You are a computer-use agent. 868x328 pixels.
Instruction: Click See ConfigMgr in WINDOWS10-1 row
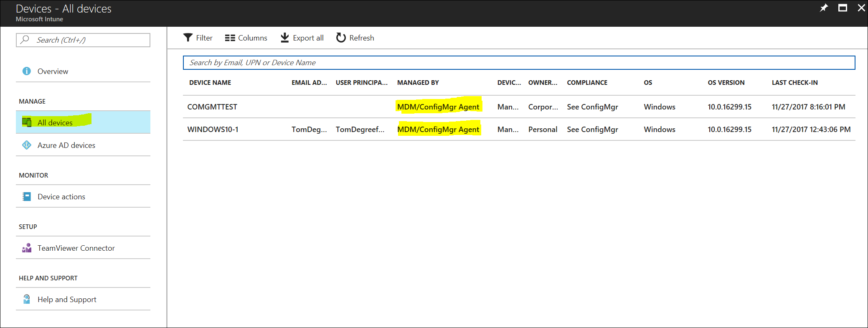click(x=592, y=130)
